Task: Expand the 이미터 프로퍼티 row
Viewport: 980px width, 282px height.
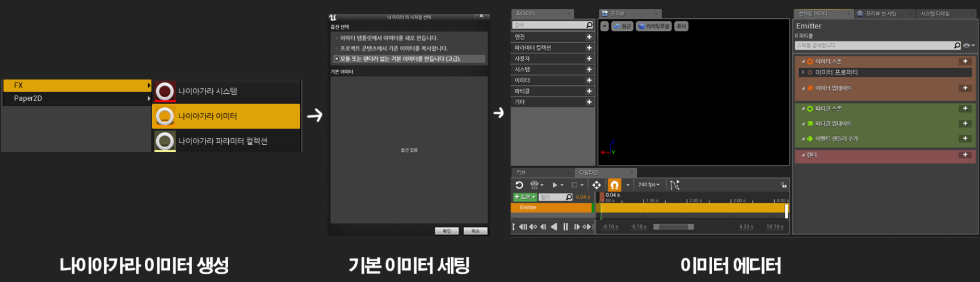Action: (x=803, y=72)
